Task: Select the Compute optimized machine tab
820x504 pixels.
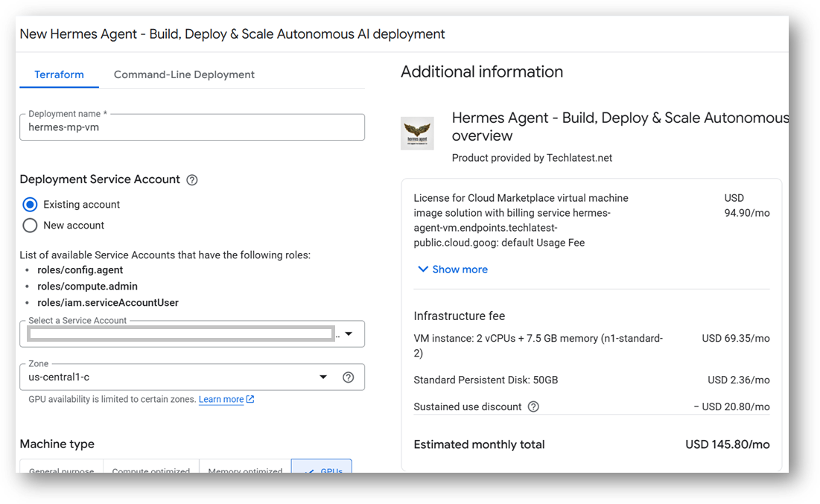Action: [151, 466]
